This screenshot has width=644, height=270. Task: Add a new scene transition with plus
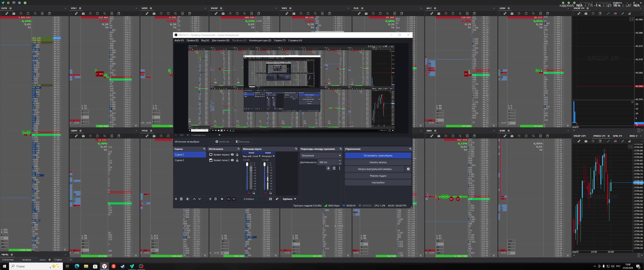point(328,168)
